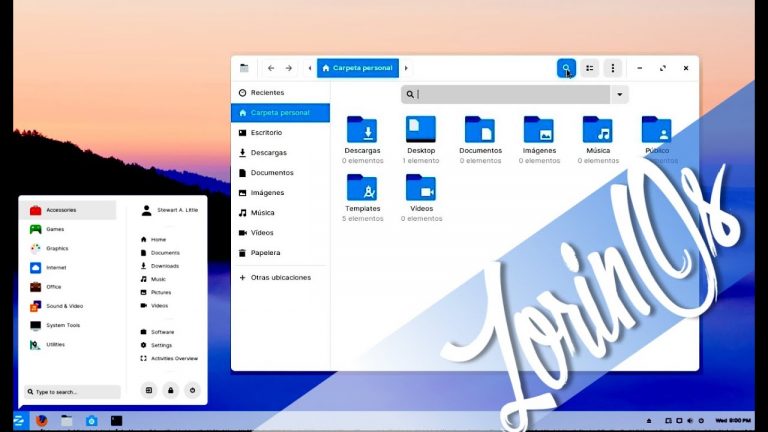Click the log out button in menu
The image size is (768, 432).
coord(149,390)
